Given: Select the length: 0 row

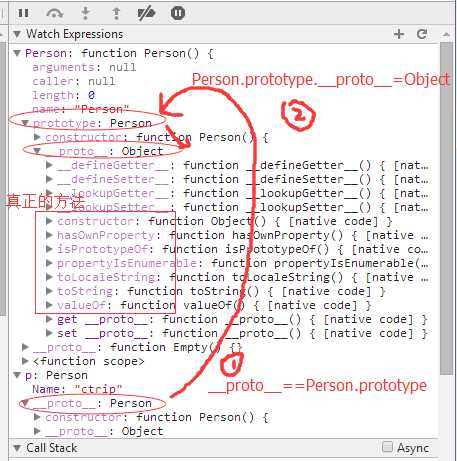Looking at the screenshot, I should (64, 95).
